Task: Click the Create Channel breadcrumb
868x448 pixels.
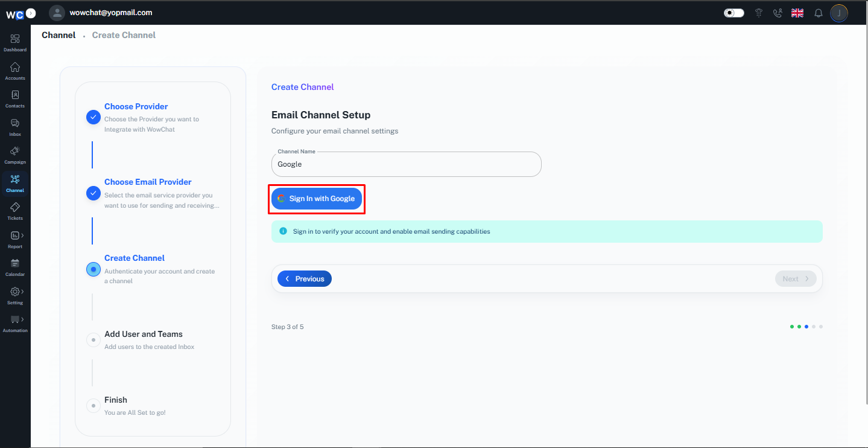Action: [x=124, y=35]
